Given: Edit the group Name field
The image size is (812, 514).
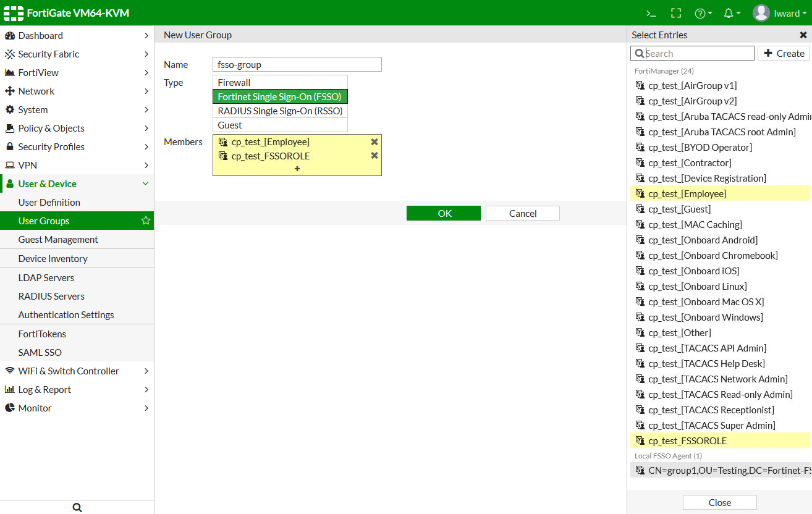Looking at the screenshot, I should click(297, 64).
